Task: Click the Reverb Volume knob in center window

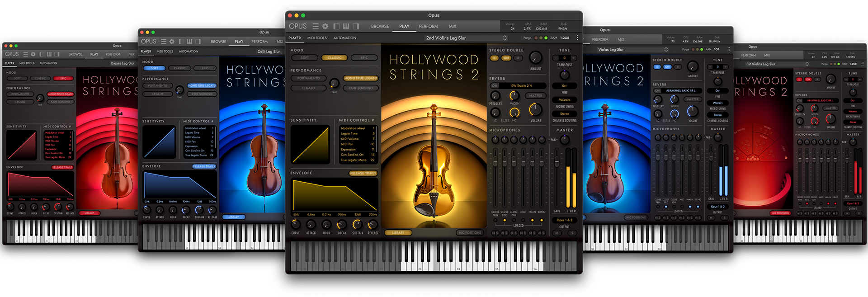Action: click(535, 109)
